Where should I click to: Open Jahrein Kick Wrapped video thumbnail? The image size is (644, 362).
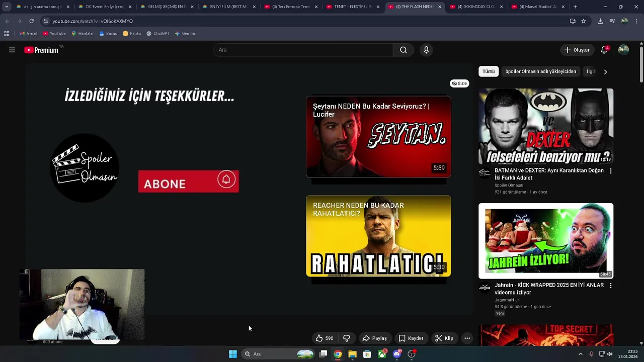pos(546,241)
